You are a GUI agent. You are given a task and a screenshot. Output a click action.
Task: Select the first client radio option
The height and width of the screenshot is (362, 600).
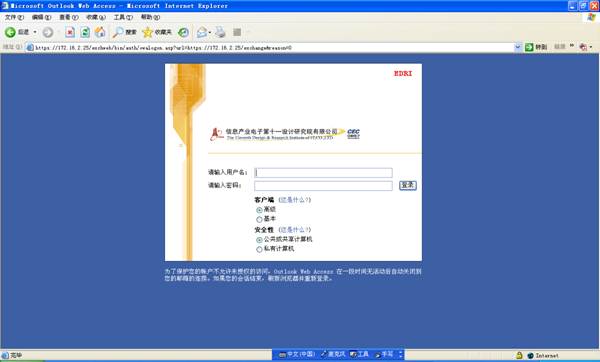click(x=259, y=210)
